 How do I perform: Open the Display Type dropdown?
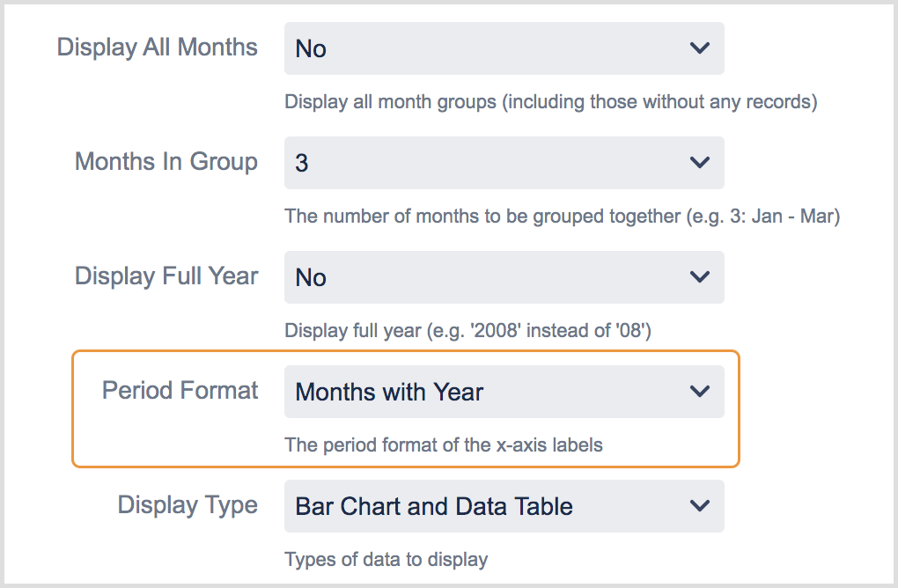(503, 506)
